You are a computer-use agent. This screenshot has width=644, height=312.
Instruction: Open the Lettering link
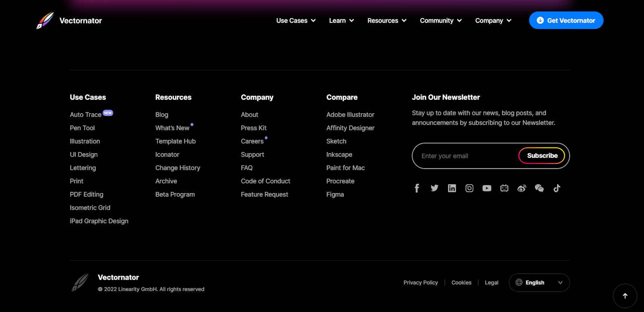pos(83,168)
